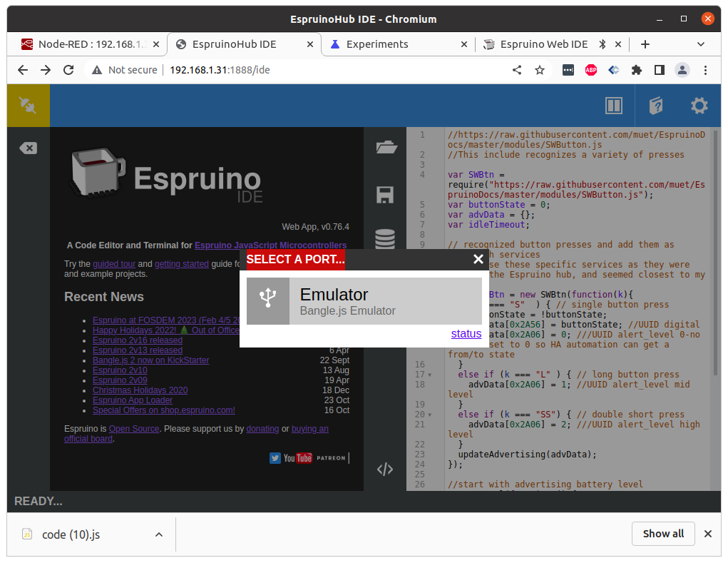This screenshot has height=563, width=728.
Task: Open Espruino App Loader news
Action: point(133,400)
